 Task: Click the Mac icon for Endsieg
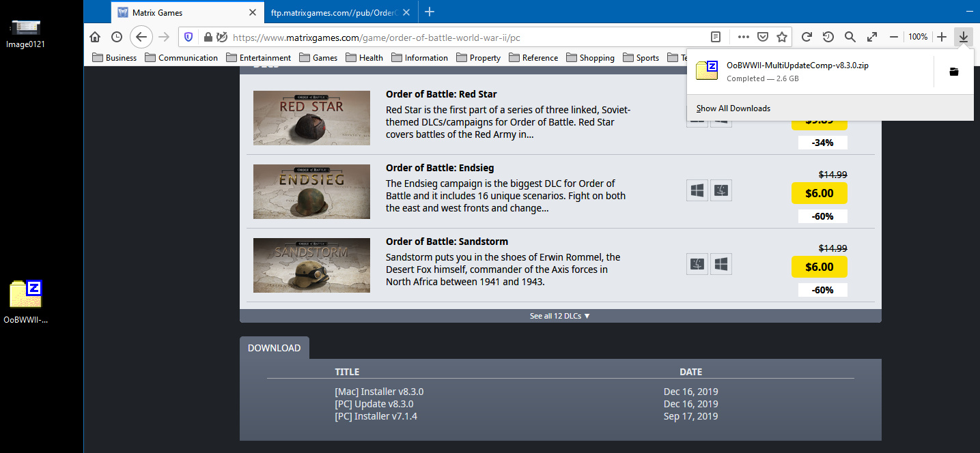click(x=721, y=191)
